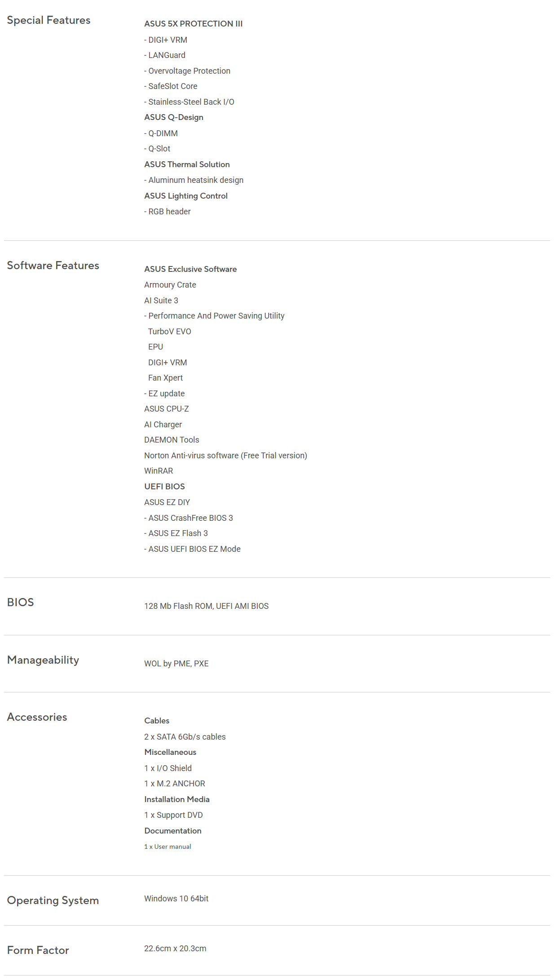Screen dimensions: 556x980
Task: Click the BIOS section heading
Action: (21, 602)
